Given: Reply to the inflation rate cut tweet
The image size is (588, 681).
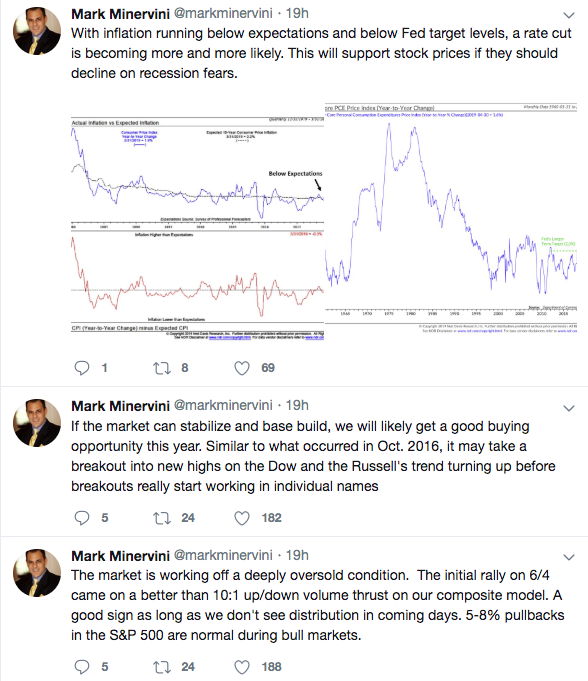Looking at the screenshot, I should pos(82,368).
